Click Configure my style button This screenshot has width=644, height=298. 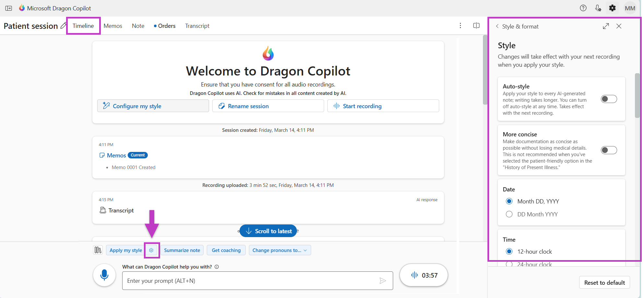coord(153,106)
